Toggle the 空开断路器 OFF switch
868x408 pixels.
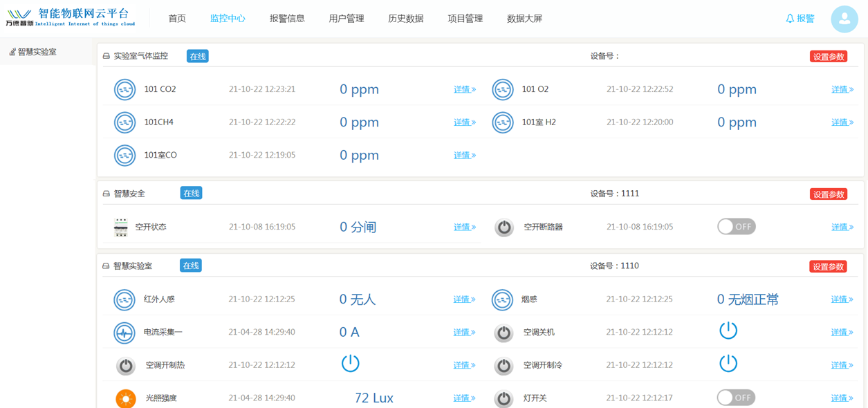coord(736,227)
